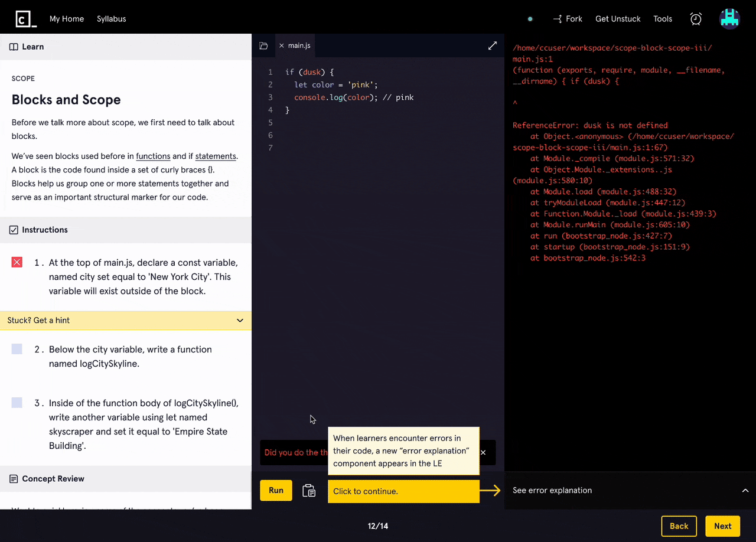Viewport: 756px width, 542px height.
Task: Click the ReferenceError message in terminal
Action: pyautogui.click(x=590, y=125)
